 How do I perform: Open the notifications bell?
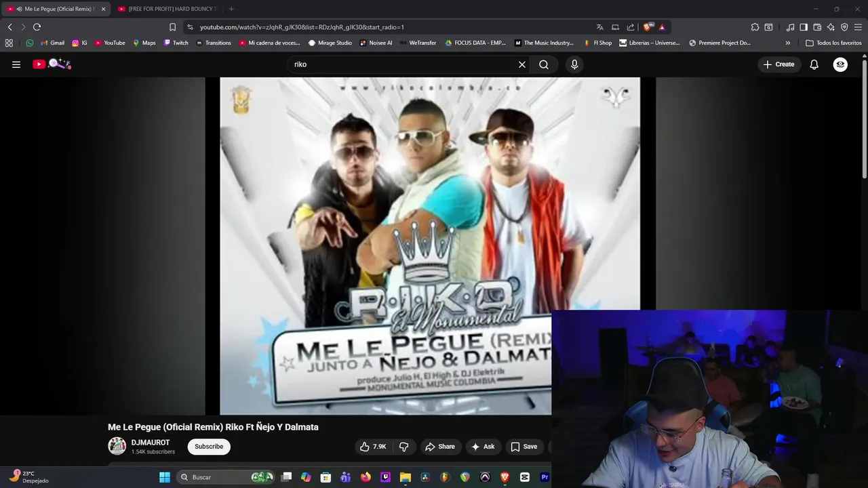[x=814, y=64]
